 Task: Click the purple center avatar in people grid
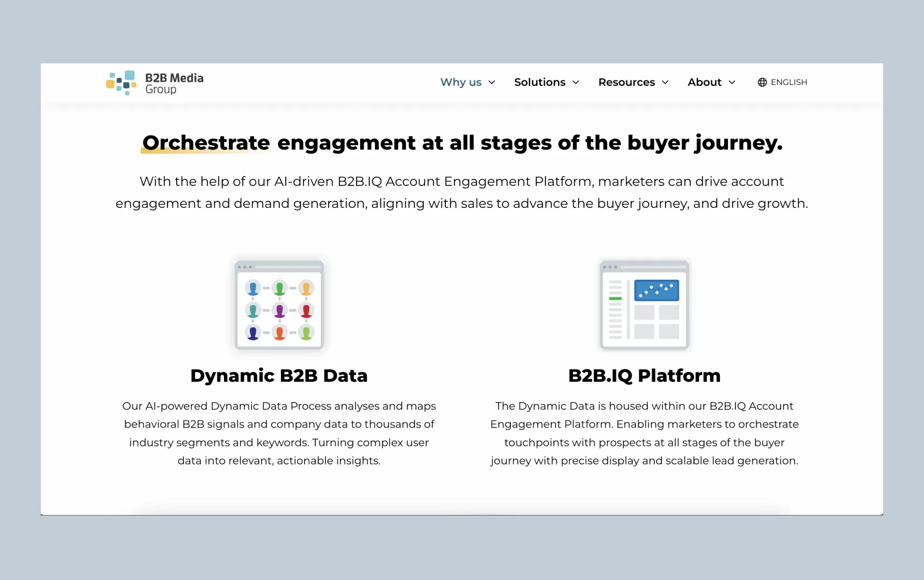[x=279, y=310]
